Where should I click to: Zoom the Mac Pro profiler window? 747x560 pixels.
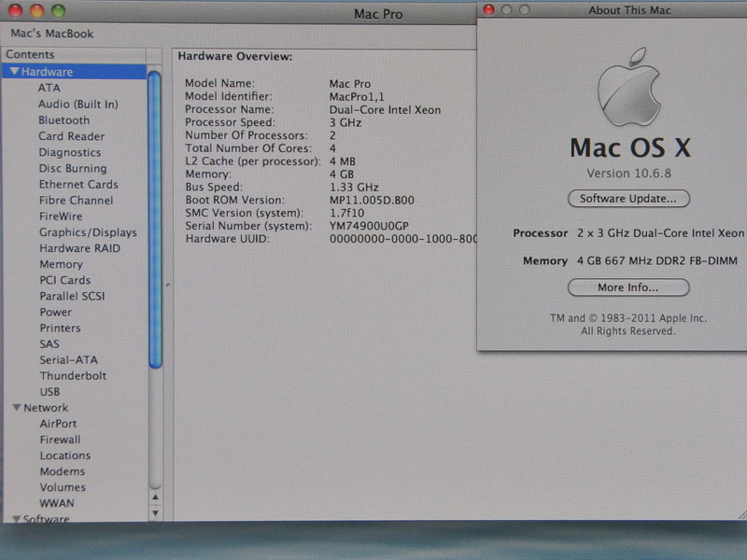click(59, 10)
